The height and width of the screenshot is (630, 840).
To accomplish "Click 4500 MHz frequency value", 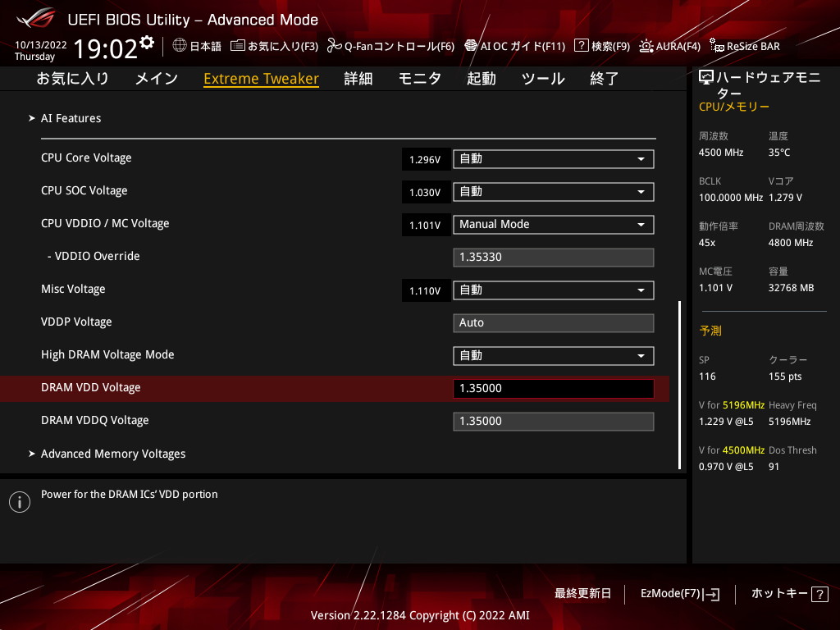I will [x=721, y=153].
